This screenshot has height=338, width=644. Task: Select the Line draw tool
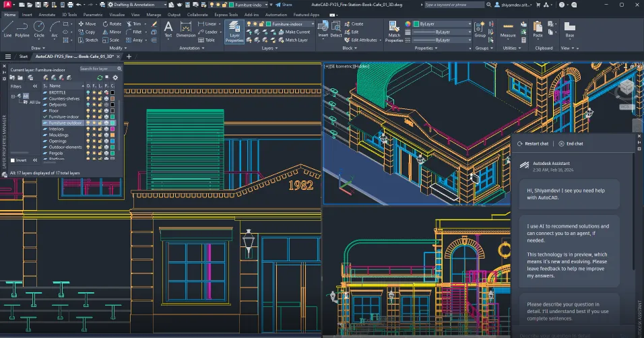7,30
